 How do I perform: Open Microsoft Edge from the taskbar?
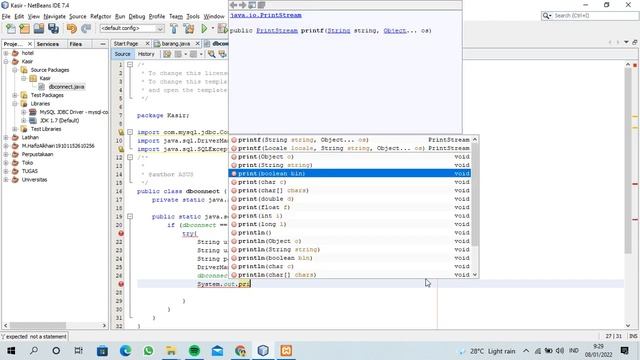point(125,351)
